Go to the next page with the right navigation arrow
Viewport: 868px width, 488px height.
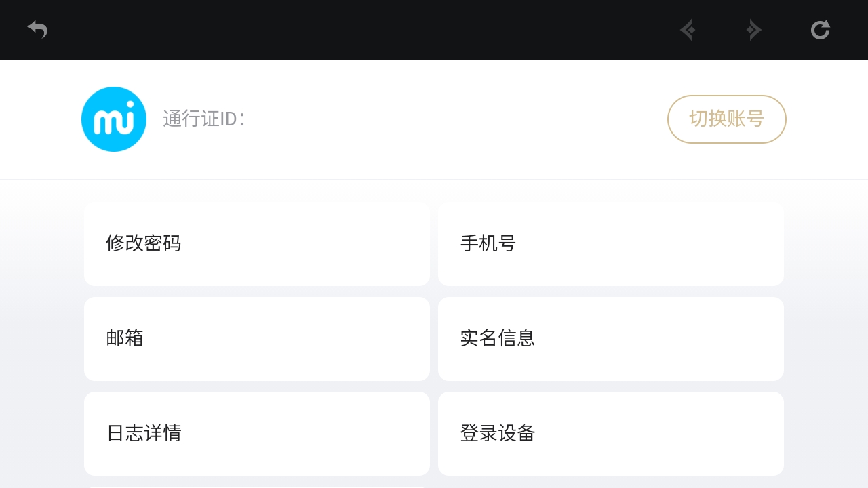pos(753,30)
